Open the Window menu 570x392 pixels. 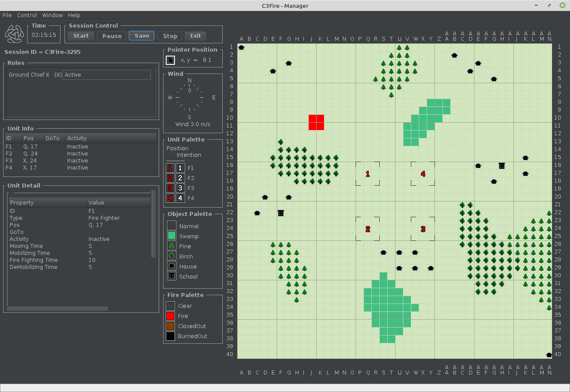coord(52,15)
